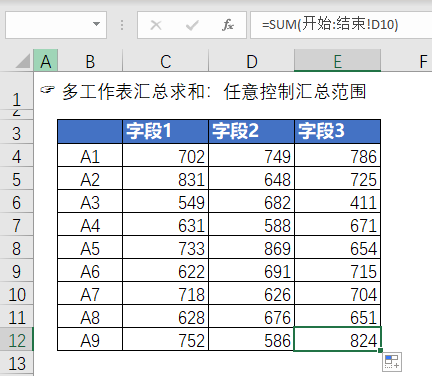Select row 5 header

[17, 178]
